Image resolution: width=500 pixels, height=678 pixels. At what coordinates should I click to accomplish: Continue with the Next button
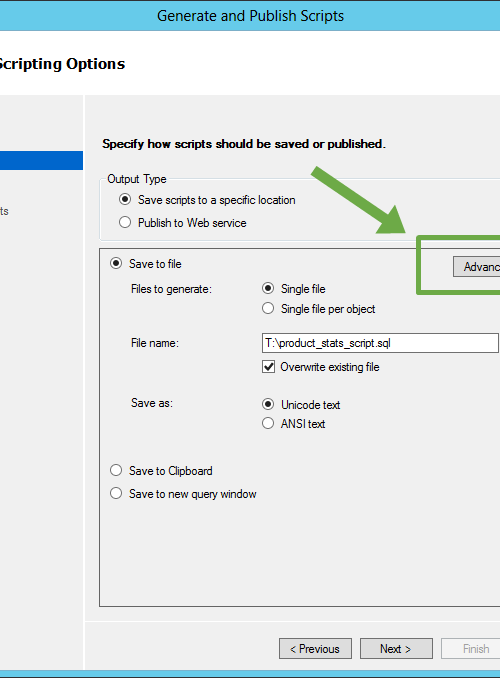click(396, 649)
